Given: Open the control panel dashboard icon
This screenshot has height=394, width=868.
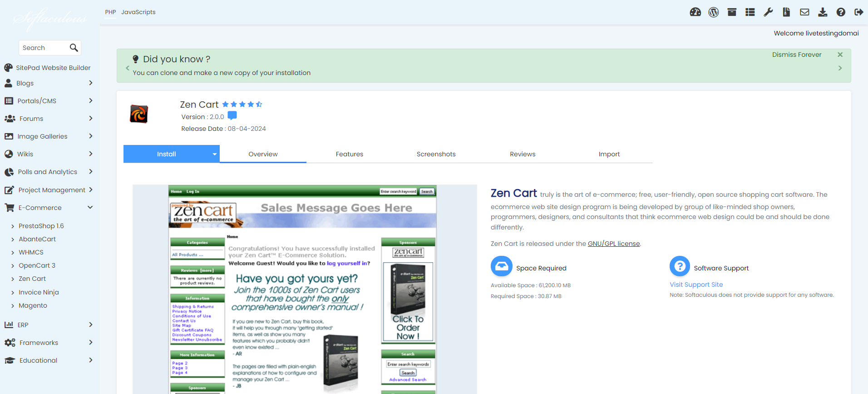Looking at the screenshot, I should point(695,12).
